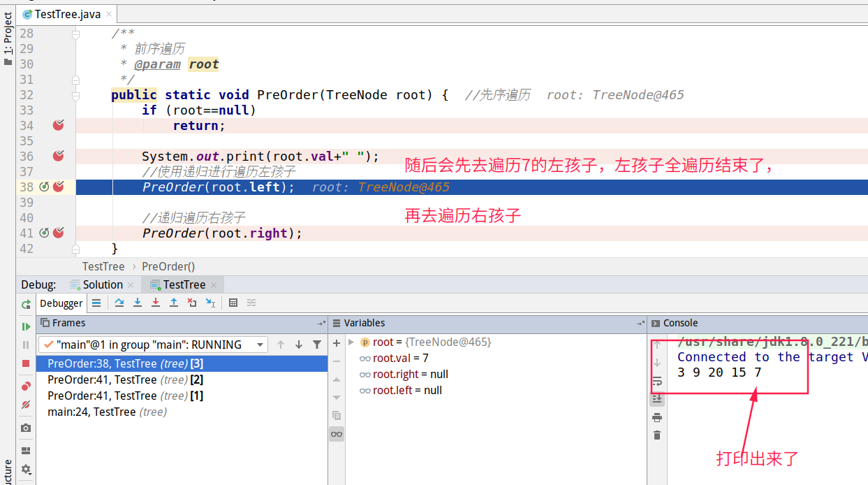Viewport: 868px width, 485px height.
Task: Select frame PreOrder:38 [3]
Action: coord(182,363)
